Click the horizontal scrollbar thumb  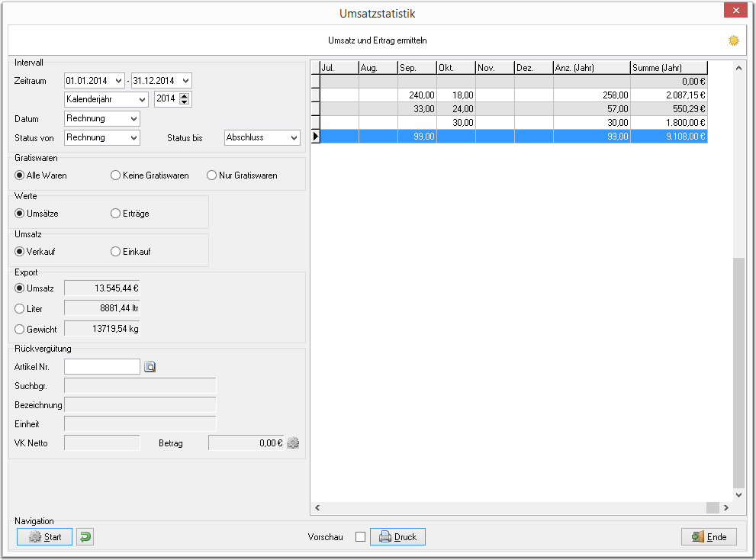(713, 507)
